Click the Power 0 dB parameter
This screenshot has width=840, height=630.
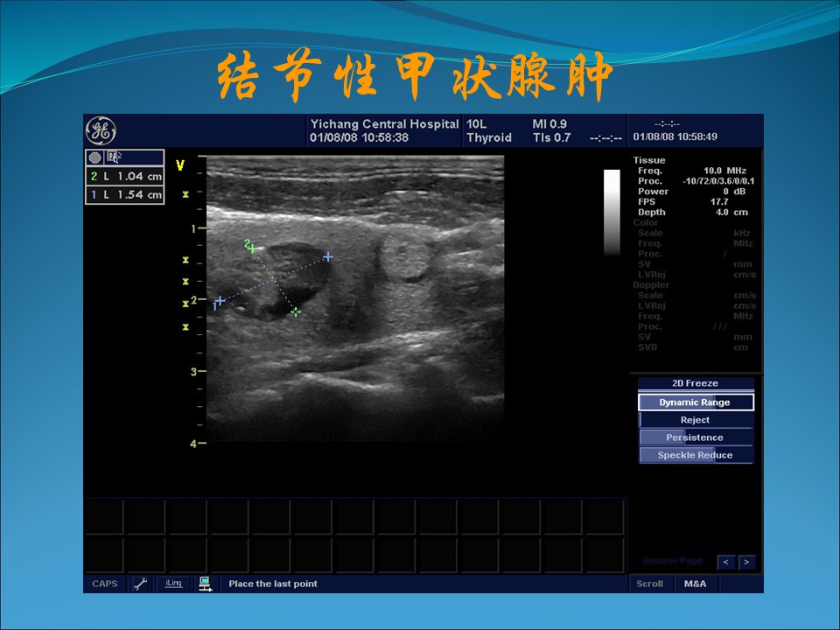(x=691, y=192)
